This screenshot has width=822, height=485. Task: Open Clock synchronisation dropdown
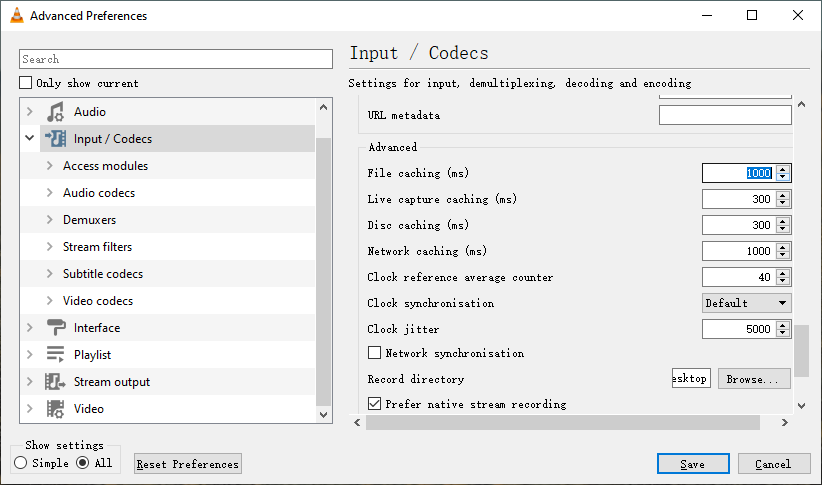click(x=747, y=303)
